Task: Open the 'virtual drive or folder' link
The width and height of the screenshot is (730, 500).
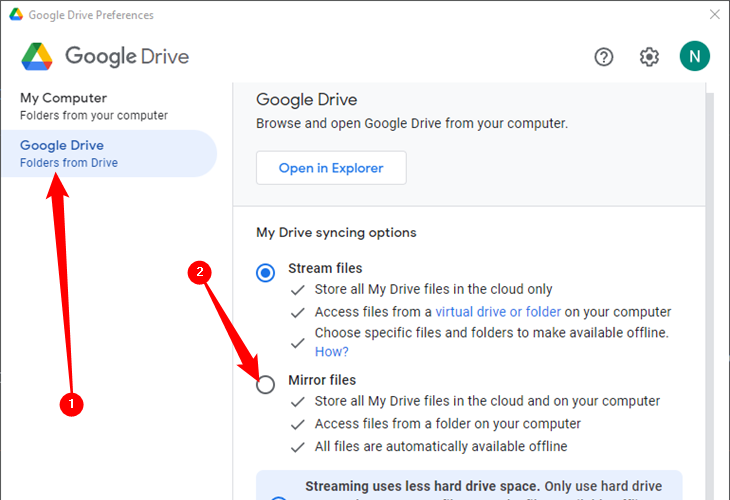Action: tap(498, 312)
